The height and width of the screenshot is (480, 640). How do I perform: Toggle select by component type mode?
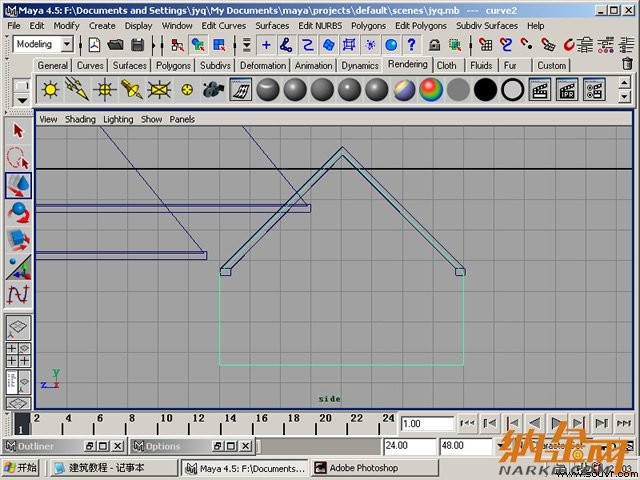pos(219,45)
